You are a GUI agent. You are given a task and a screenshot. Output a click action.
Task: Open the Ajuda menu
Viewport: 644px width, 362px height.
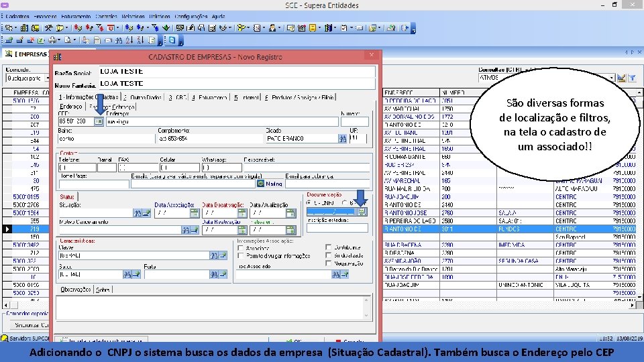[x=218, y=16]
